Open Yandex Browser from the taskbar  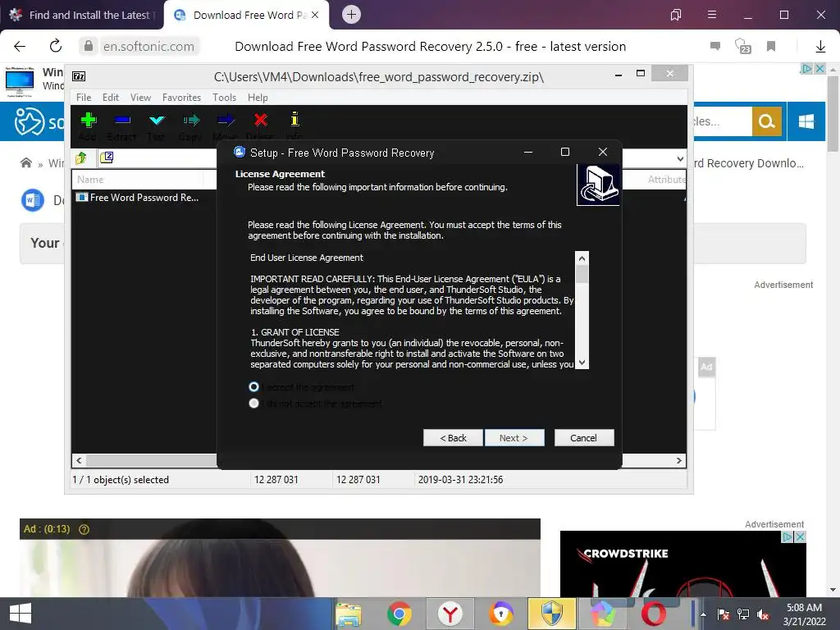tap(450, 614)
